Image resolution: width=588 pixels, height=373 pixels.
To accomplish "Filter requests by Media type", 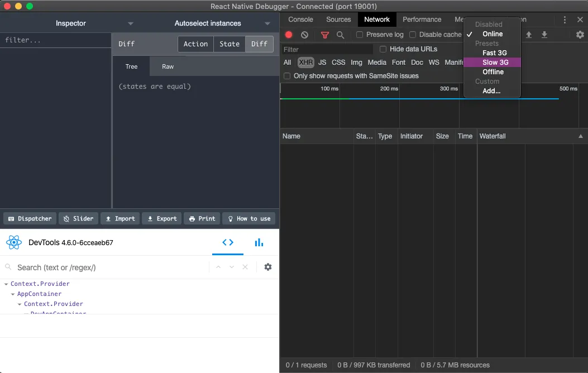I will [377, 63].
